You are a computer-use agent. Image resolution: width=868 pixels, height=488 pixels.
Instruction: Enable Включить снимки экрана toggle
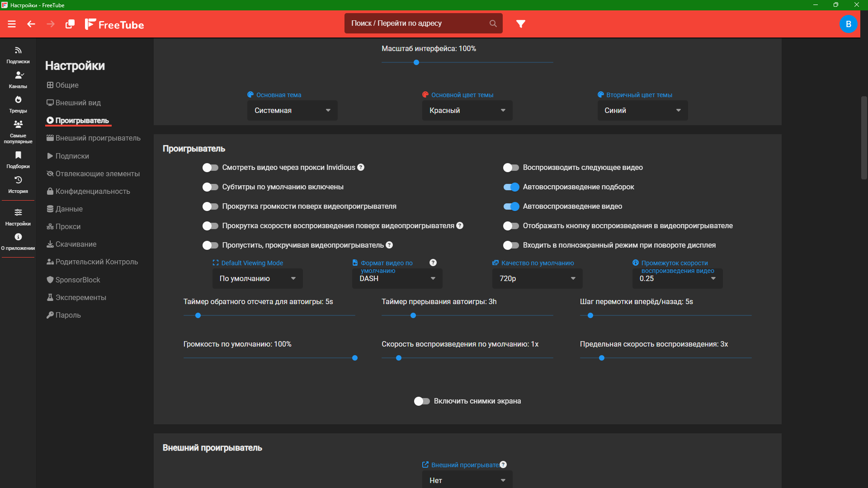click(422, 401)
